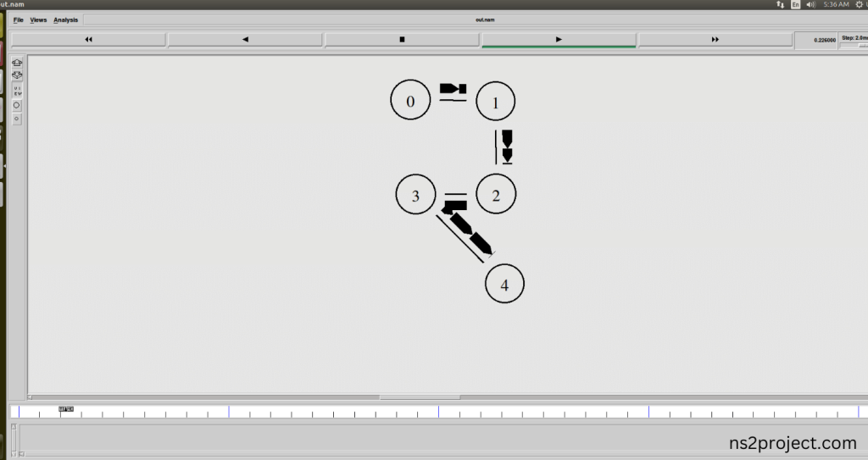Click the time slider marker on timeline
The image size is (868, 460).
pos(66,409)
